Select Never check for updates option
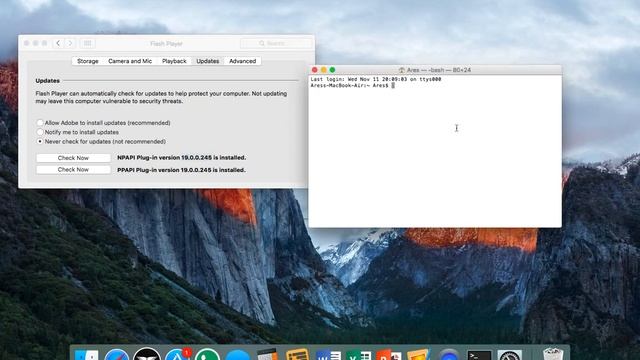640x360 pixels. click(x=101, y=142)
